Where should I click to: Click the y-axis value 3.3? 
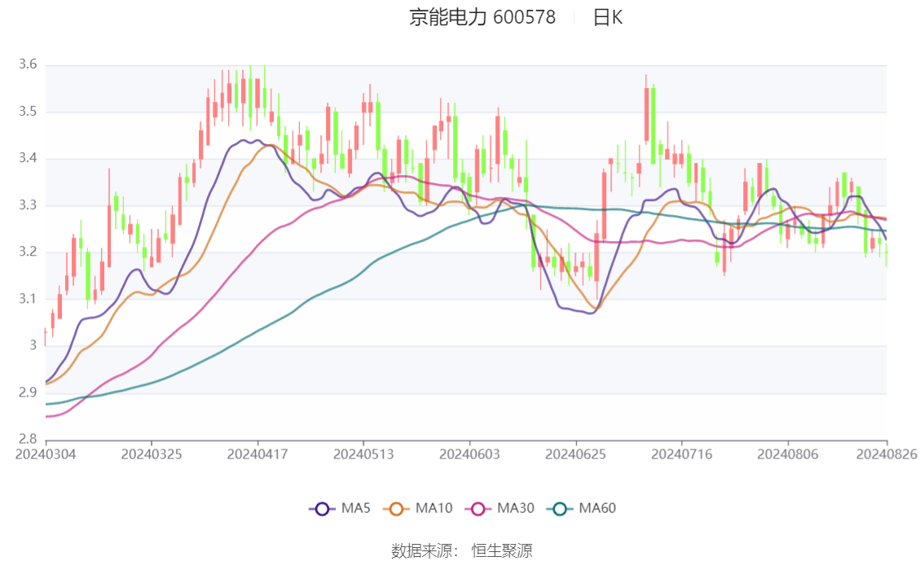(28, 205)
